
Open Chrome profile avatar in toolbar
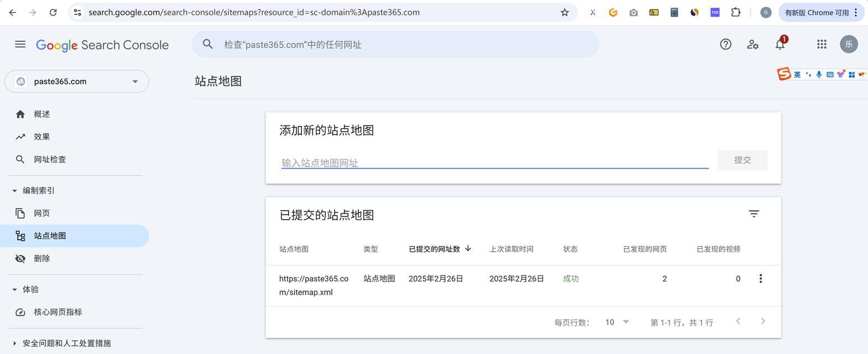tap(766, 12)
